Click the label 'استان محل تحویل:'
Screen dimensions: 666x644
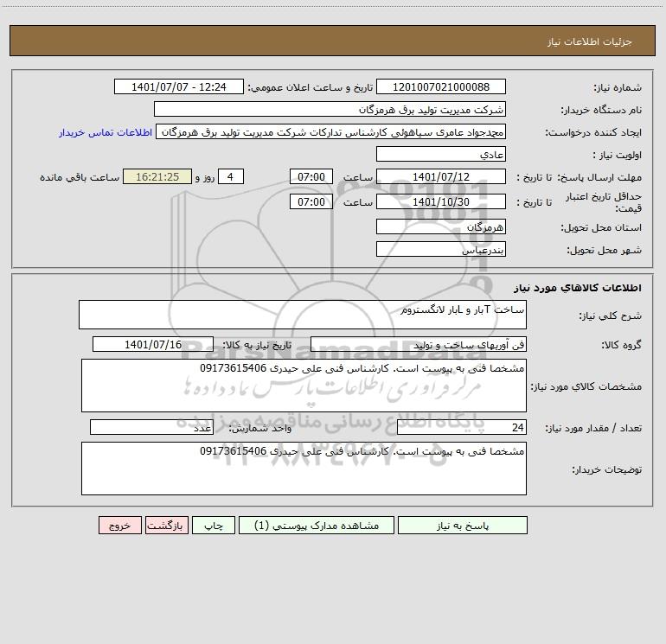[601, 227]
